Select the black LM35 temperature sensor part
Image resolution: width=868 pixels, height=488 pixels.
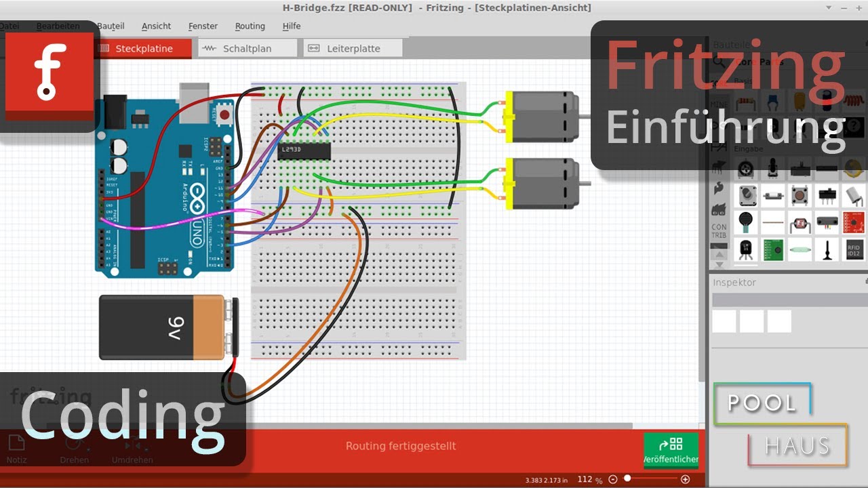tap(747, 249)
